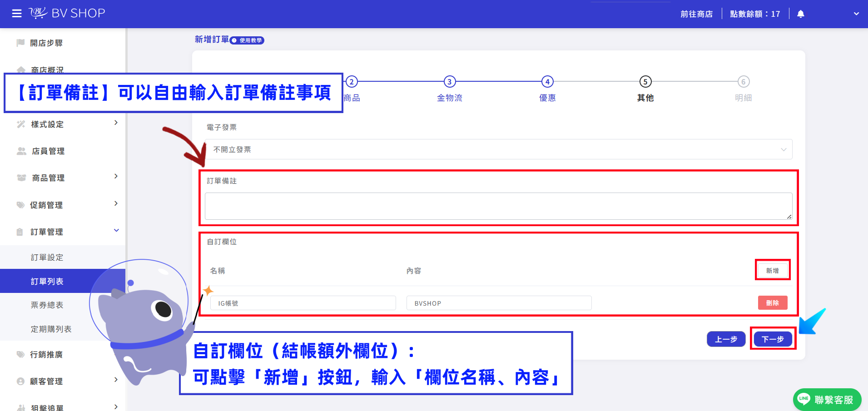Collapse 訂單管理 chevron
Image resolution: width=868 pixels, height=411 pixels.
[x=116, y=230]
